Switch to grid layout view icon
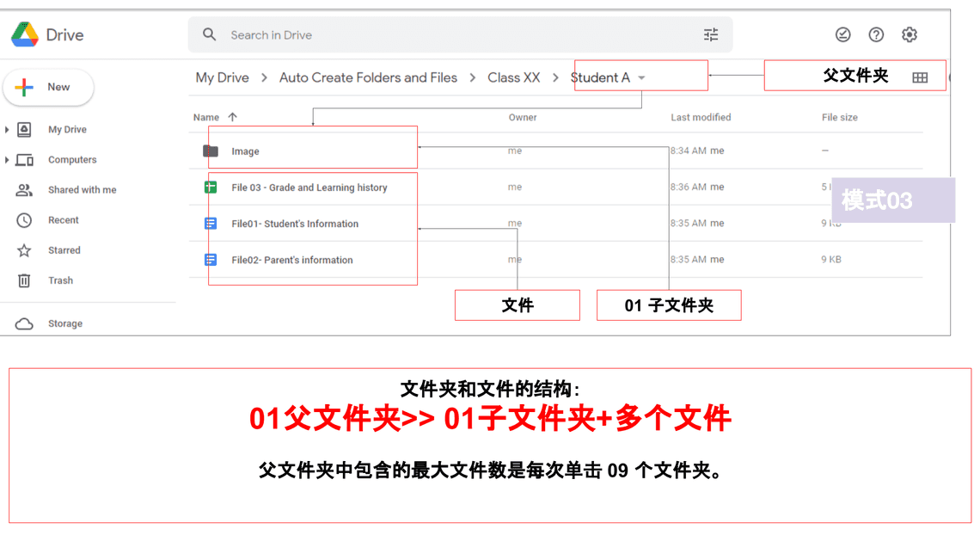The image size is (980, 535). coord(920,77)
